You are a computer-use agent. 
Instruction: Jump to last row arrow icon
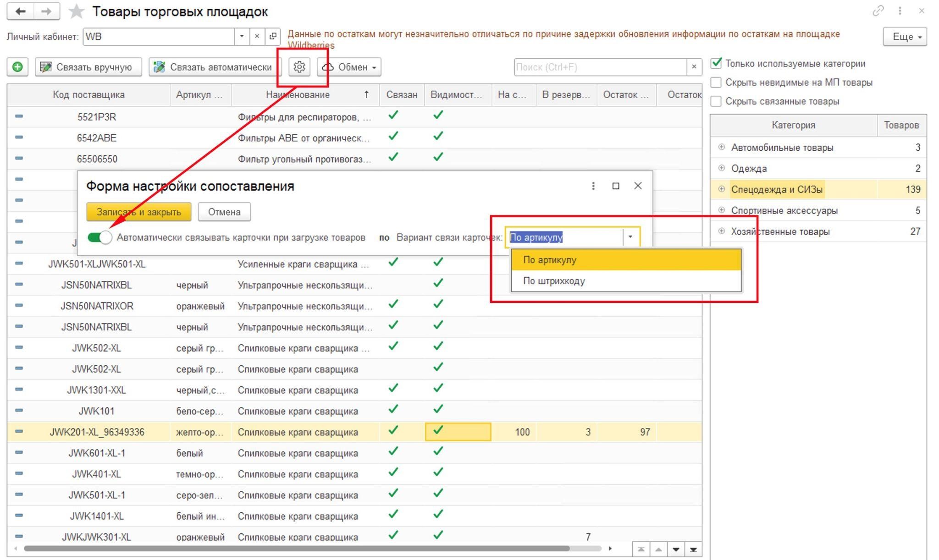pyautogui.click(x=693, y=549)
